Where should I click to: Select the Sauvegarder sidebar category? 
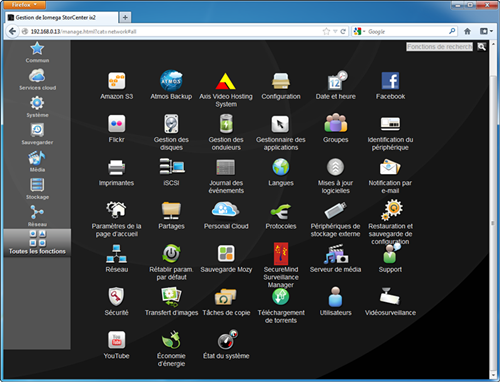coord(37,134)
